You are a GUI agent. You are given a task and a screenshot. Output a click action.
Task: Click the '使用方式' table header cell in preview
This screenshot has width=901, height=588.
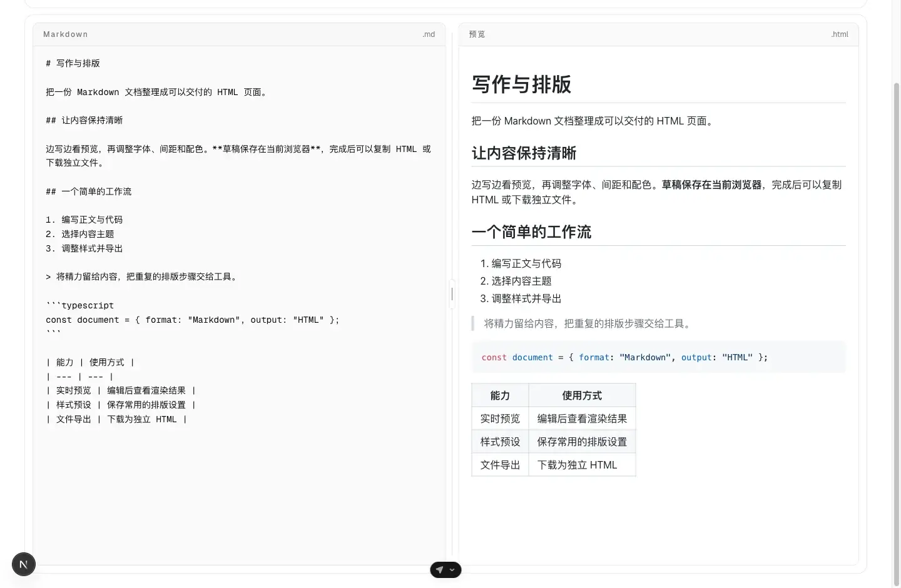(x=582, y=395)
